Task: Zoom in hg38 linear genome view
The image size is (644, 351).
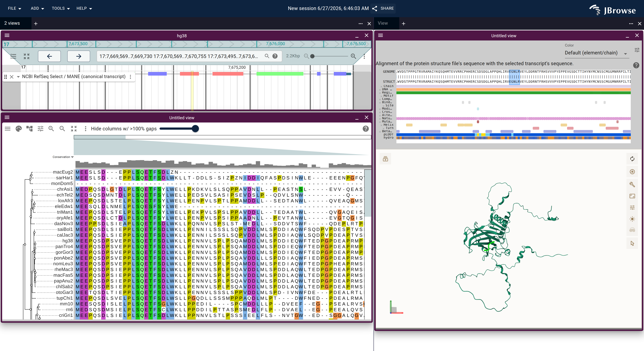Action: (x=353, y=56)
